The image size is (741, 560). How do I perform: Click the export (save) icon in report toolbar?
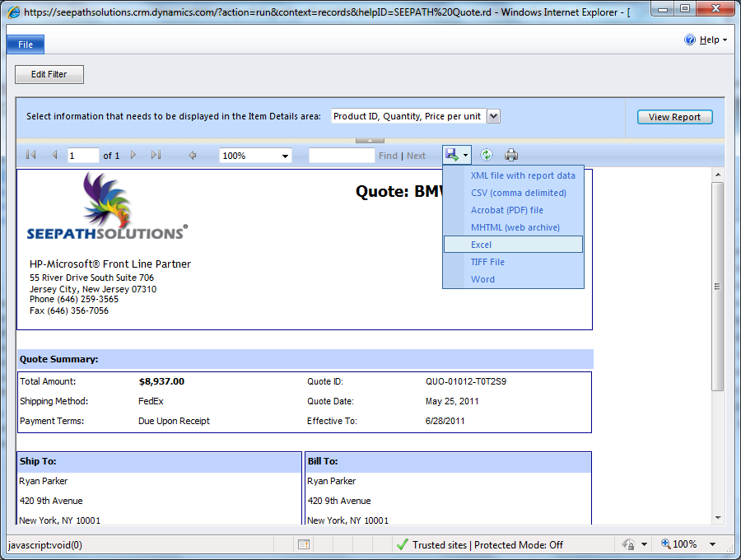tap(452, 155)
